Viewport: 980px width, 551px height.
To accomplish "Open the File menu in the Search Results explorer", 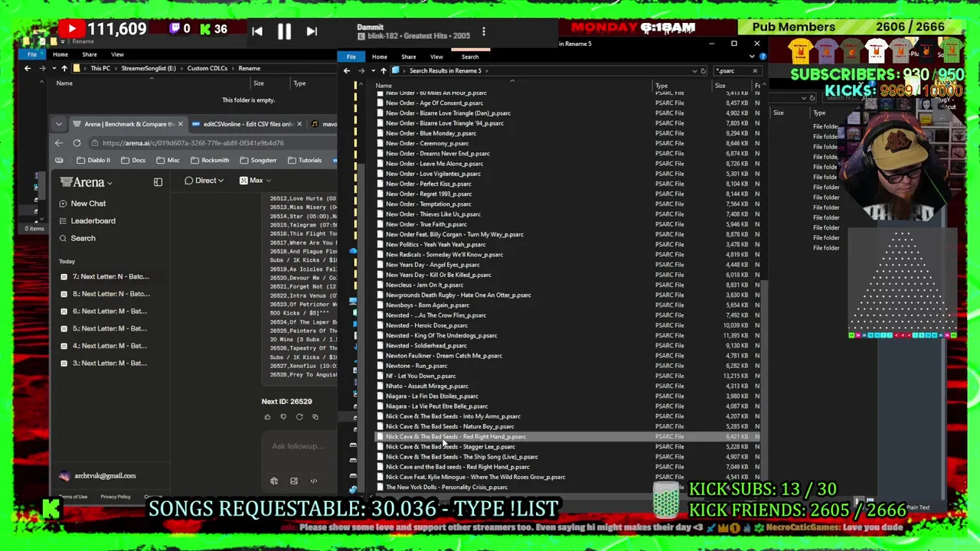I will pos(351,57).
